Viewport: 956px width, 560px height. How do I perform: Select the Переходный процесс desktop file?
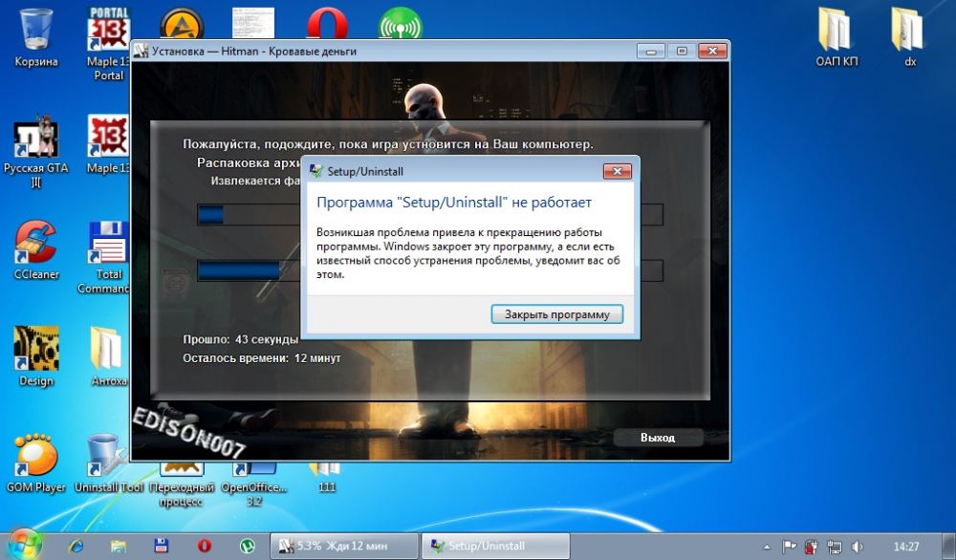pyautogui.click(x=181, y=485)
